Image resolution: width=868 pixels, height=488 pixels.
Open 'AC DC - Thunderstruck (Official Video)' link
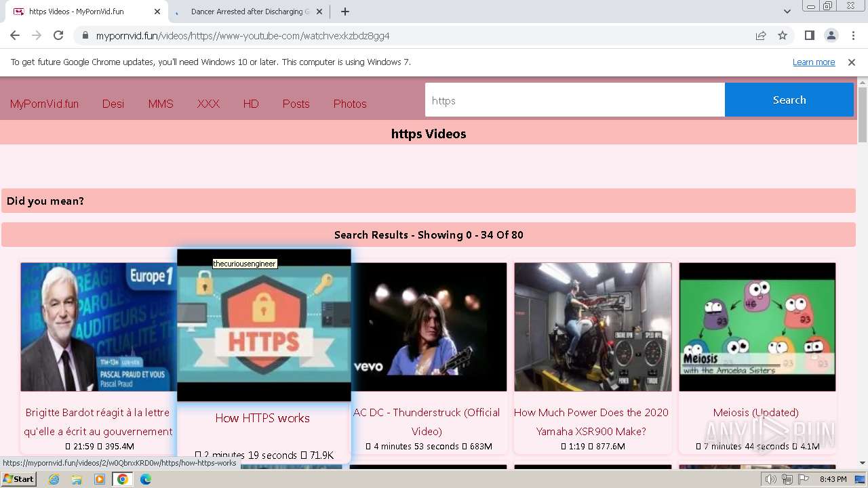pos(427,422)
